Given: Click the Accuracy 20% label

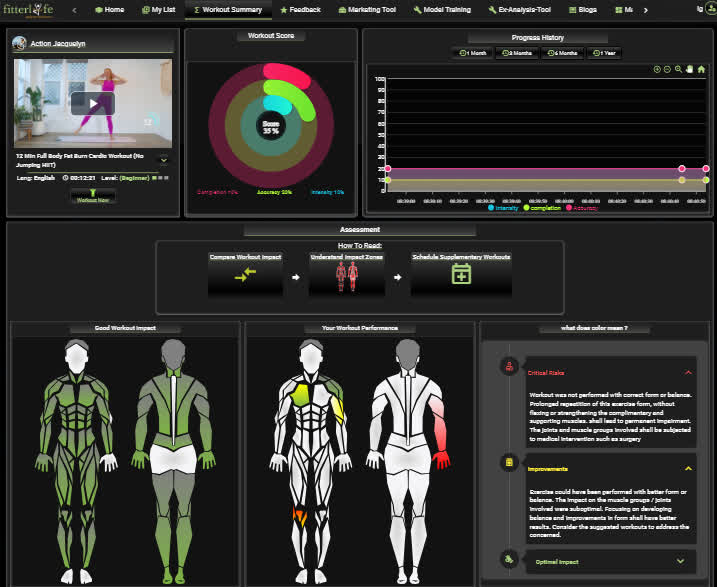Looking at the screenshot, I should (x=274, y=192).
